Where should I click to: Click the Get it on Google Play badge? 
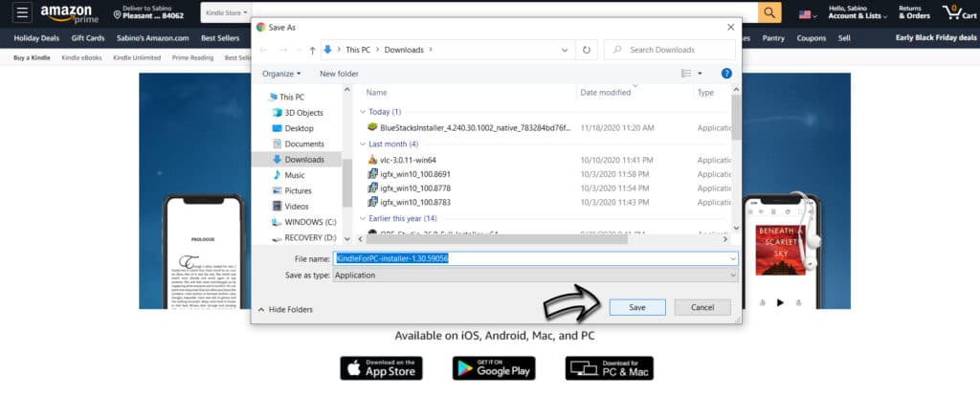494,368
